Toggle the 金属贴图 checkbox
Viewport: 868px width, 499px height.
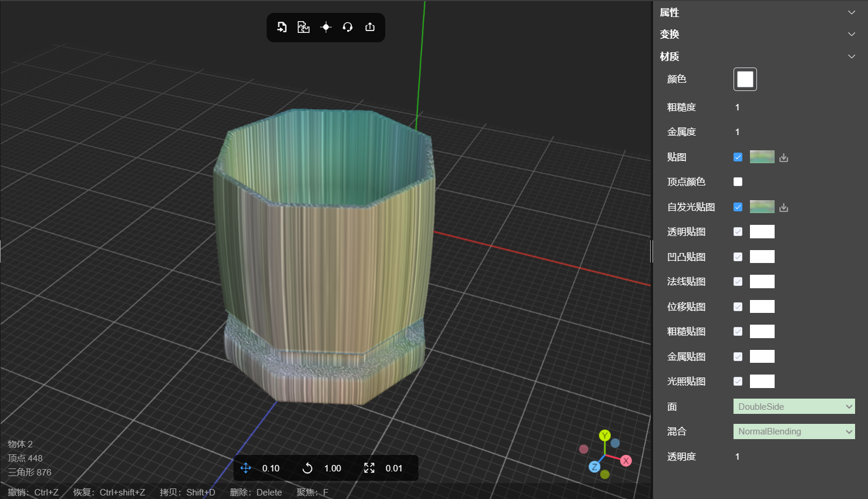[x=738, y=357]
